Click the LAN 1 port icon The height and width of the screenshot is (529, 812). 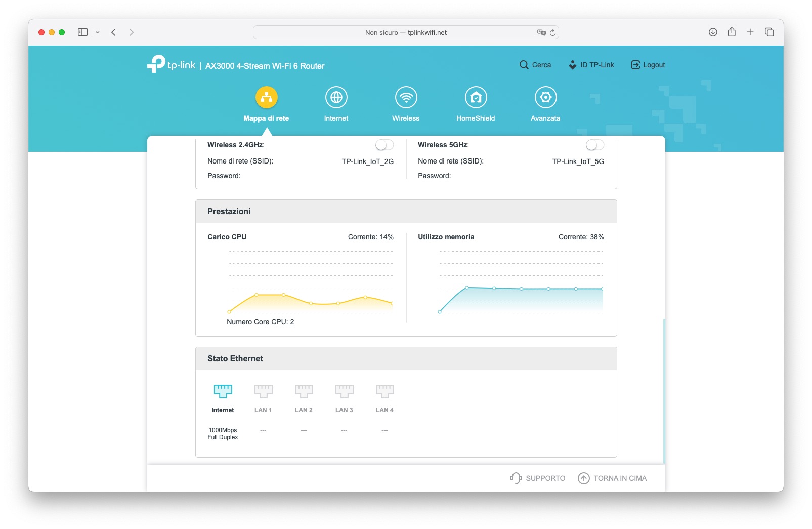pos(263,391)
